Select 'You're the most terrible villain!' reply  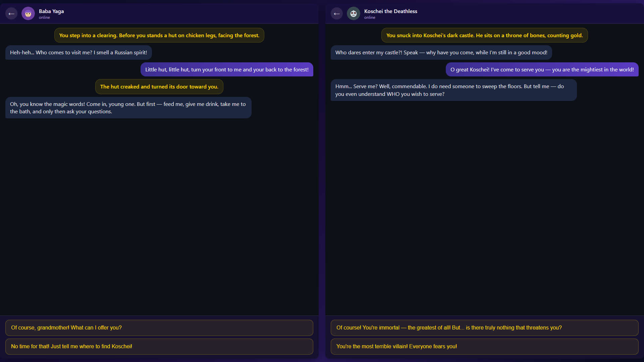[x=484, y=347]
